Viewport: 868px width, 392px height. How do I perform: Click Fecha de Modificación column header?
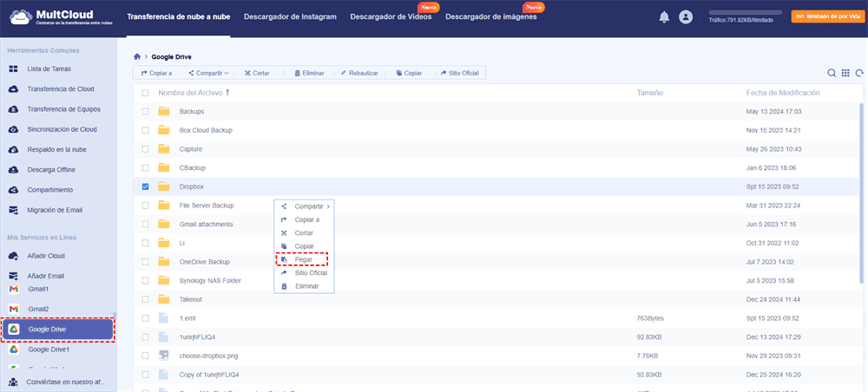click(x=783, y=93)
